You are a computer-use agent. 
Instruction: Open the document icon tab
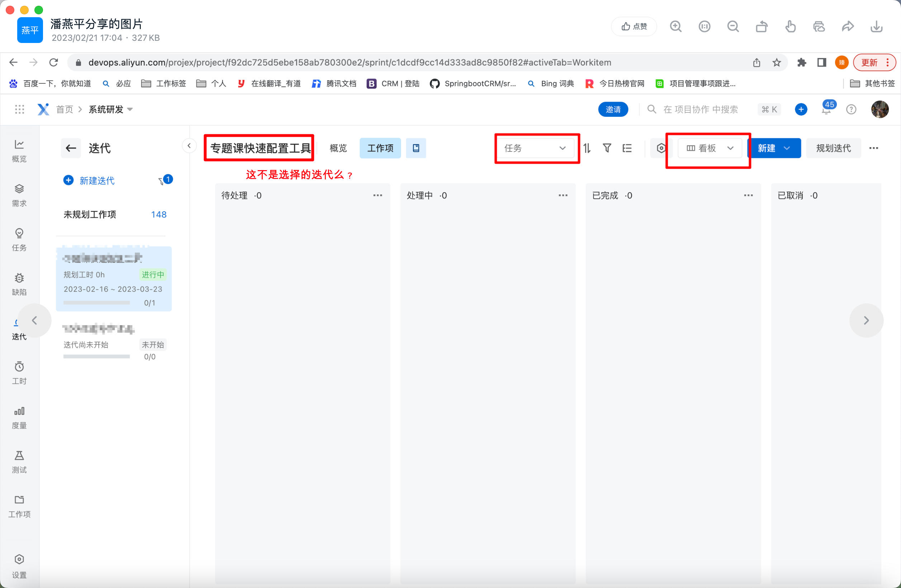[416, 148]
